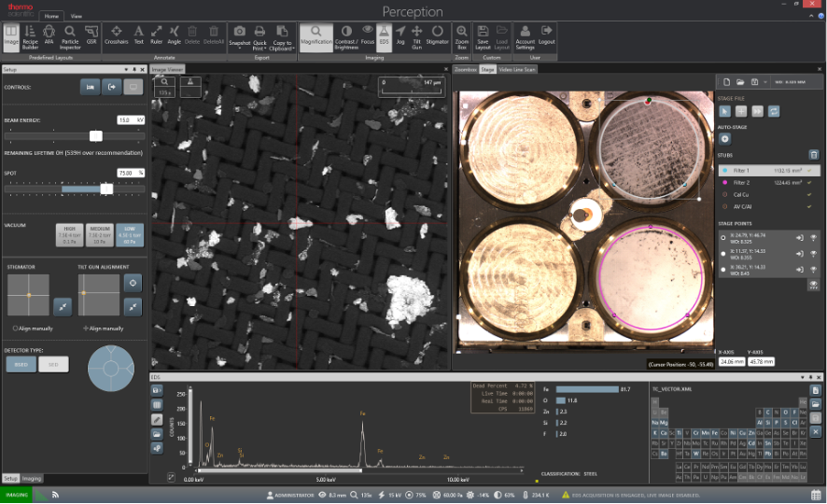Set vacuum to HIGH

[x=70, y=235]
